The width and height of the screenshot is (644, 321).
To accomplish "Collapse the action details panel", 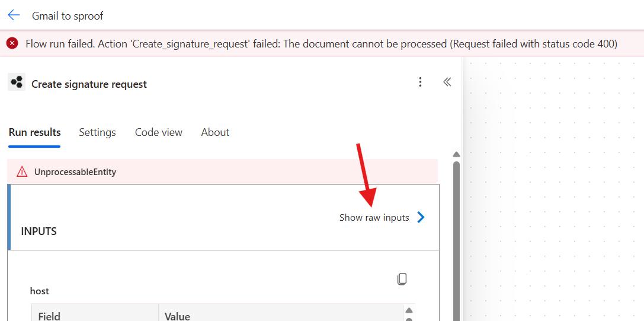I will click(x=447, y=82).
